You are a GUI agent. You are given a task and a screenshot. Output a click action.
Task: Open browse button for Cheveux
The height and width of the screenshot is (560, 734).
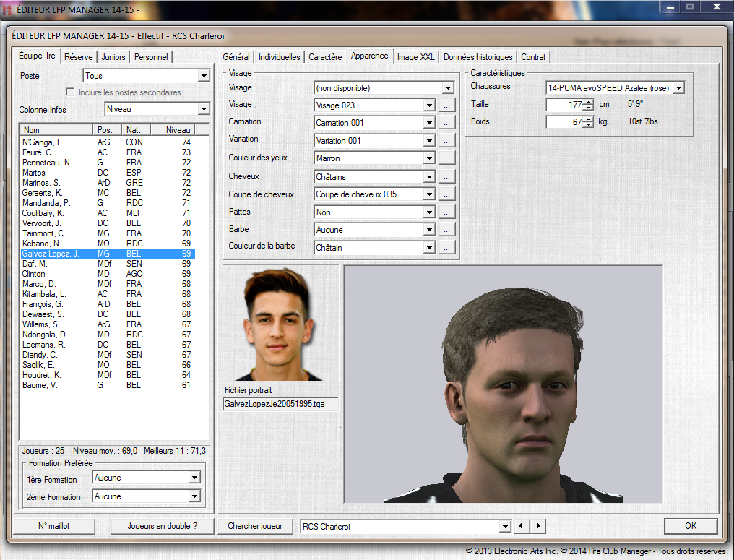click(447, 177)
